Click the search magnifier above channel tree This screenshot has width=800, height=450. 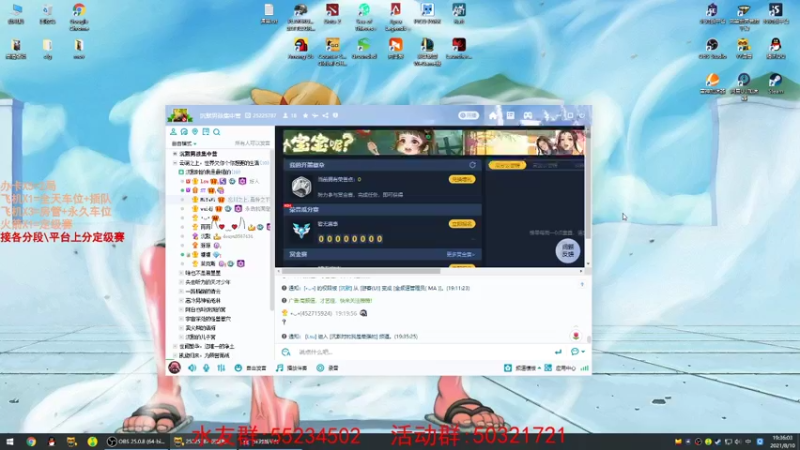[217, 132]
